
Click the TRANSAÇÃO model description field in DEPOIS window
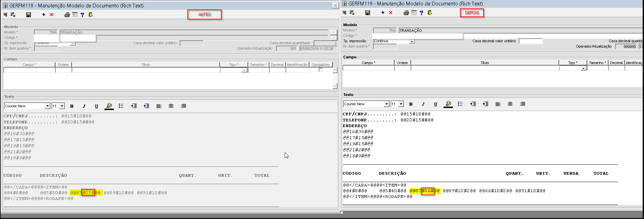(521, 31)
